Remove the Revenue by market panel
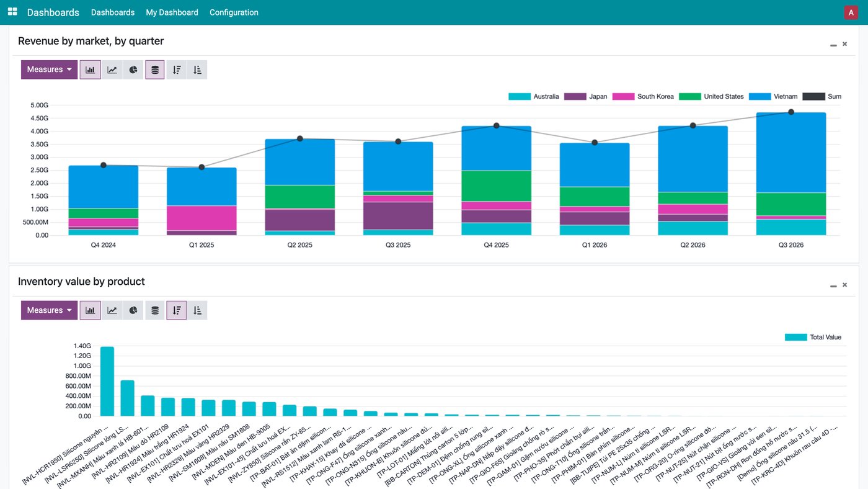Screen dimensions: 868x489 coord(844,44)
